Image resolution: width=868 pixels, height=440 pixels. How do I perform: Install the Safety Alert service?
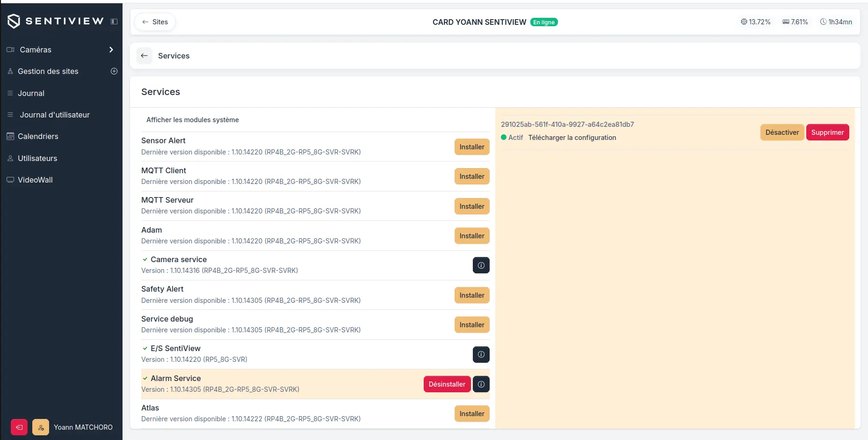click(472, 295)
